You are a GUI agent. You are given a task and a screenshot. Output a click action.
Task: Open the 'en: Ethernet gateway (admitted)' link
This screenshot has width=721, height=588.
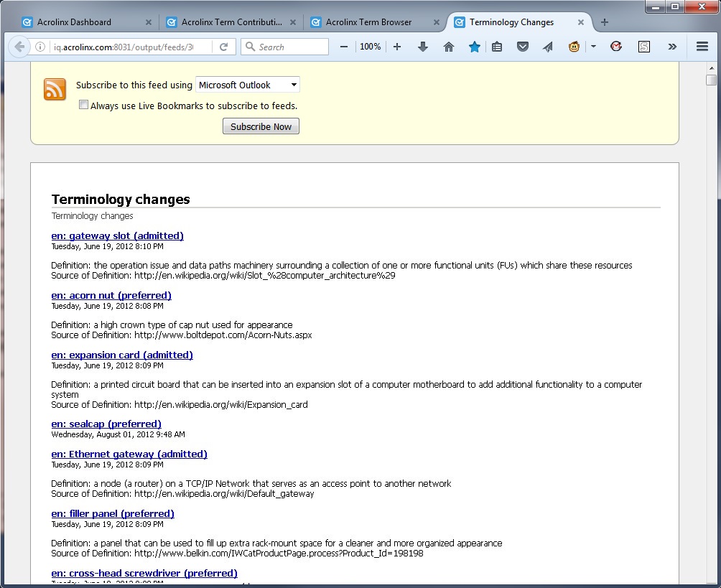pyautogui.click(x=129, y=454)
